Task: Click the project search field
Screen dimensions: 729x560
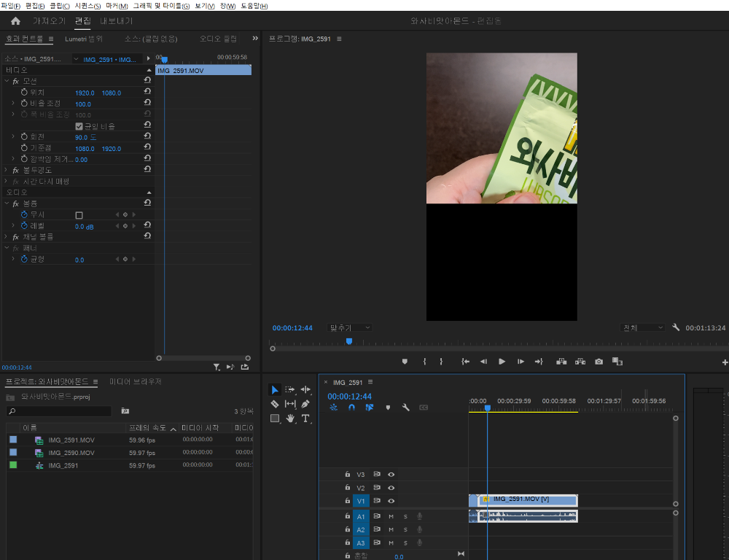Action: pyautogui.click(x=58, y=411)
